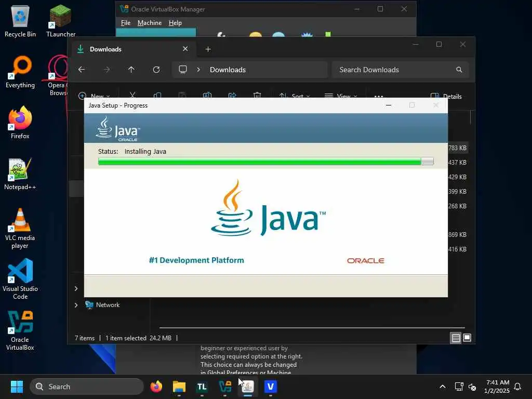
Task: Switch to TLauncher in the taskbar
Action: (x=202, y=387)
